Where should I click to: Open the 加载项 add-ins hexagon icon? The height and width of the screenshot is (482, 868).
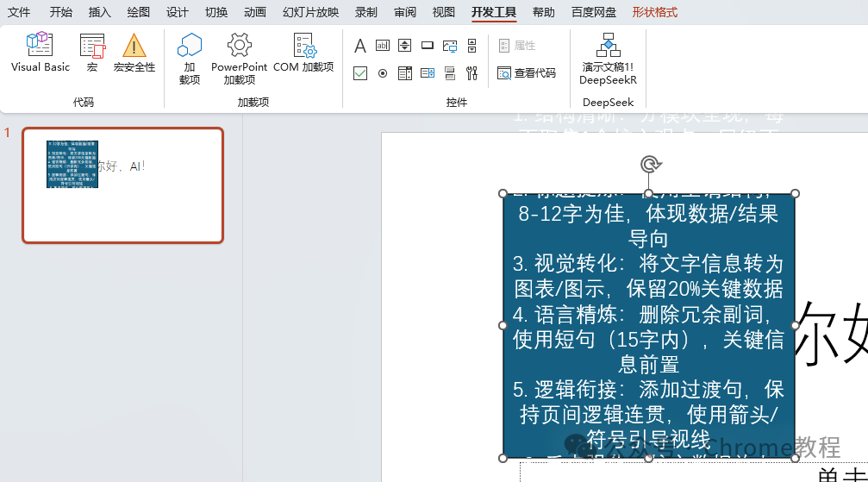(x=190, y=58)
